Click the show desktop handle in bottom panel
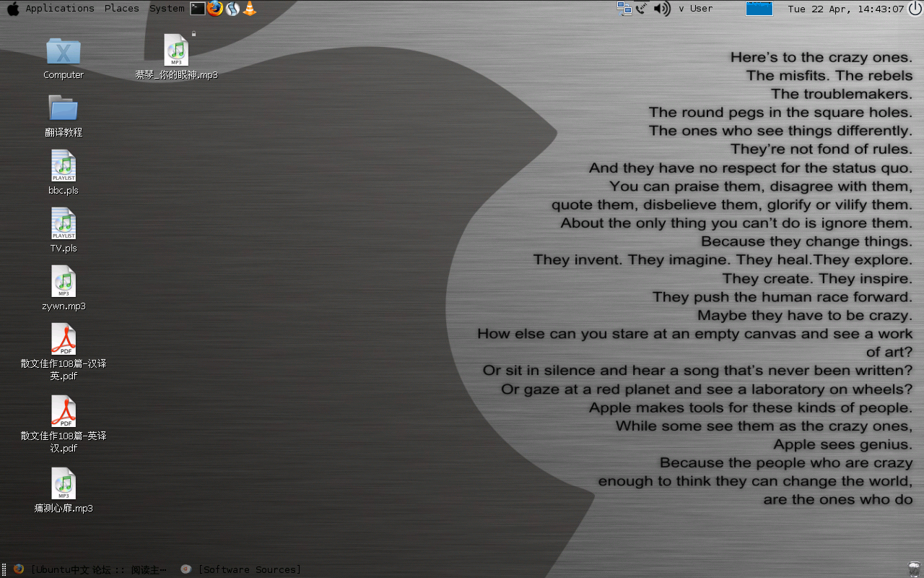 tap(4, 569)
